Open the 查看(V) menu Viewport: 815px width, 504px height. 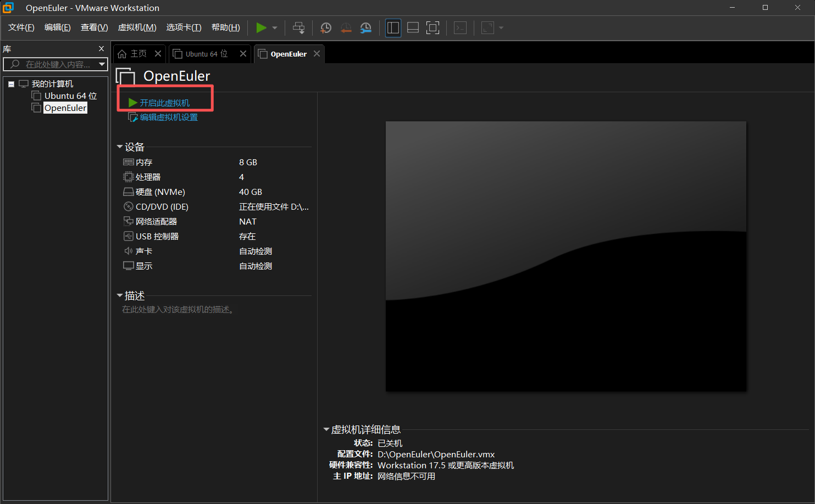[95, 27]
